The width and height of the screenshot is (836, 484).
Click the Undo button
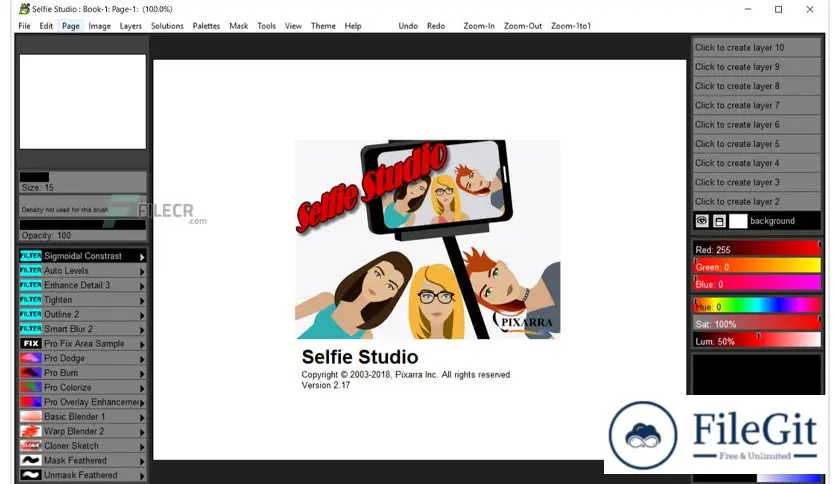coord(408,26)
